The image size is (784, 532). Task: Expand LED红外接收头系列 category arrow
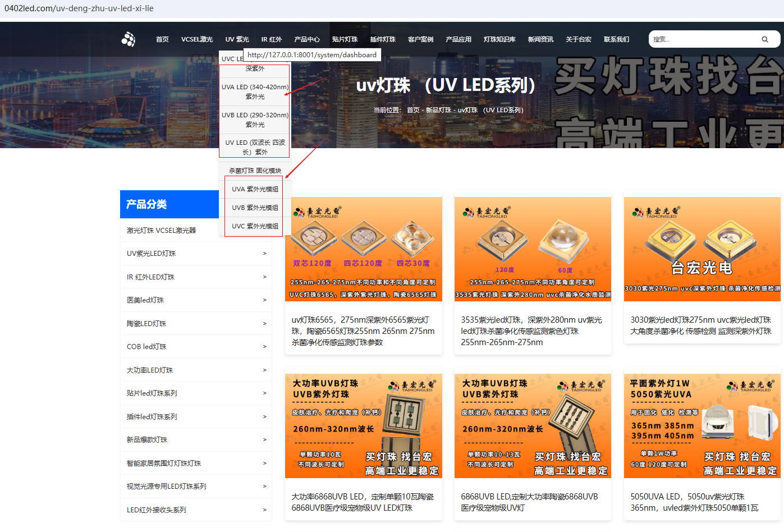point(265,510)
